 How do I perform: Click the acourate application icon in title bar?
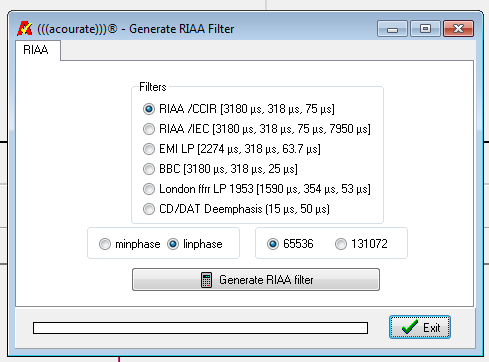click(x=25, y=28)
